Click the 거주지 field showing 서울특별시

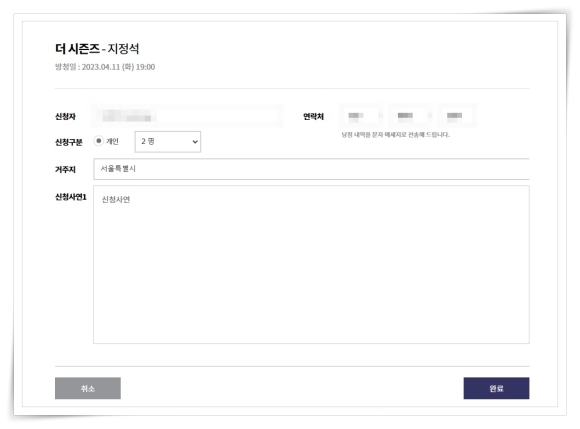(x=311, y=169)
